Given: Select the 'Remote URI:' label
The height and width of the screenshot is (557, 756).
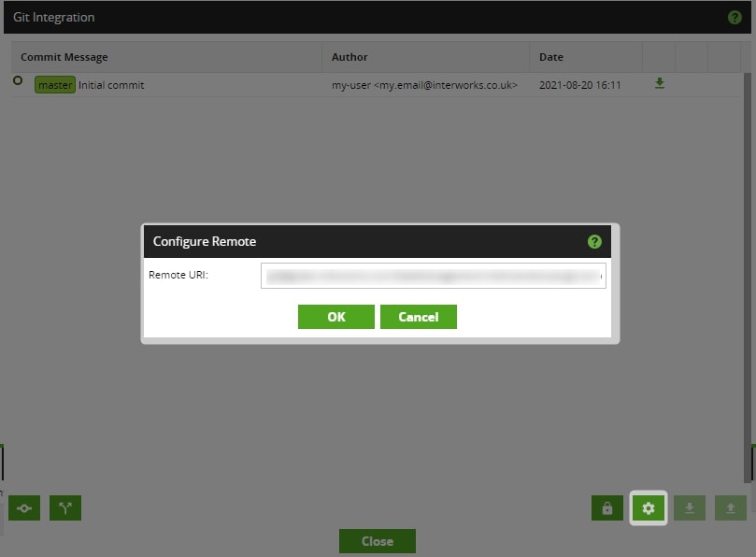Looking at the screenshot, I should click(x=178, y=275).
